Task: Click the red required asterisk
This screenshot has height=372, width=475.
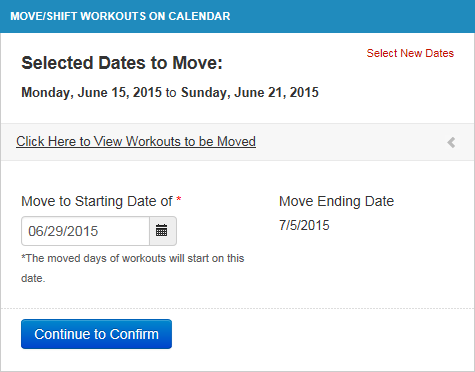Action: point(179,199)
